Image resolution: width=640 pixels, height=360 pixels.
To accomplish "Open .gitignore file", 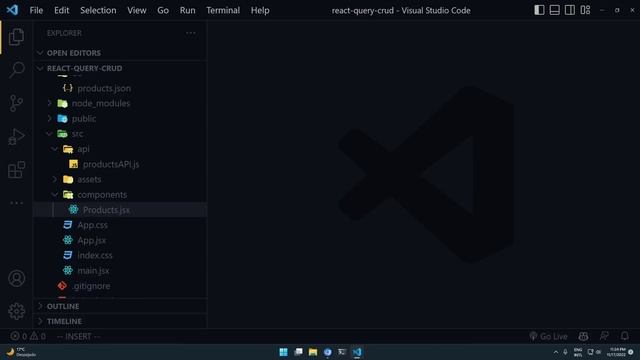I will point(120,286).
